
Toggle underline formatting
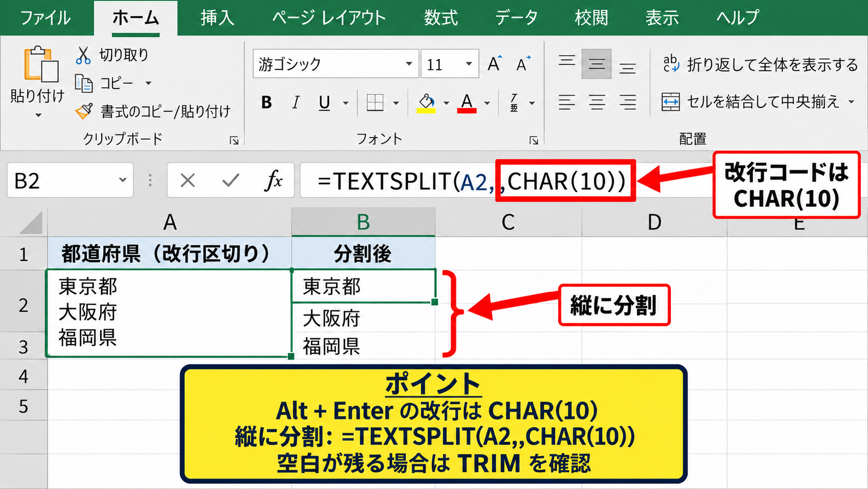pos(324,103)
